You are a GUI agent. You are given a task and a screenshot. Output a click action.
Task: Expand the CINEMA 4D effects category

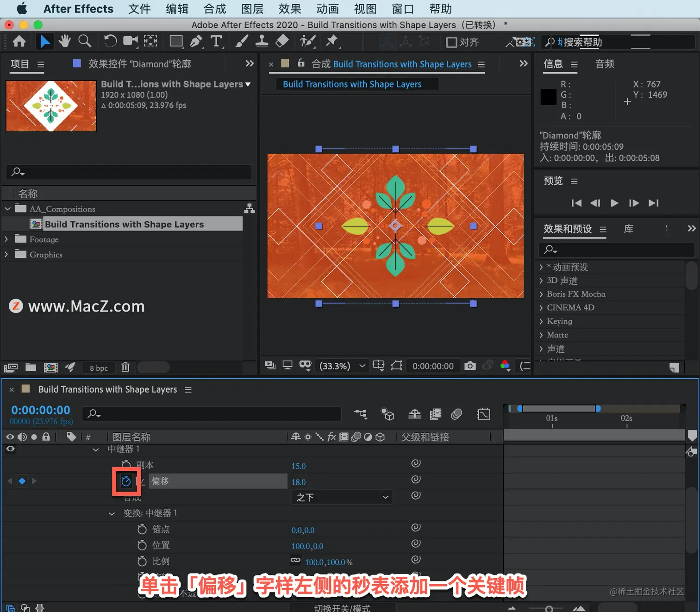pos(541,307)
